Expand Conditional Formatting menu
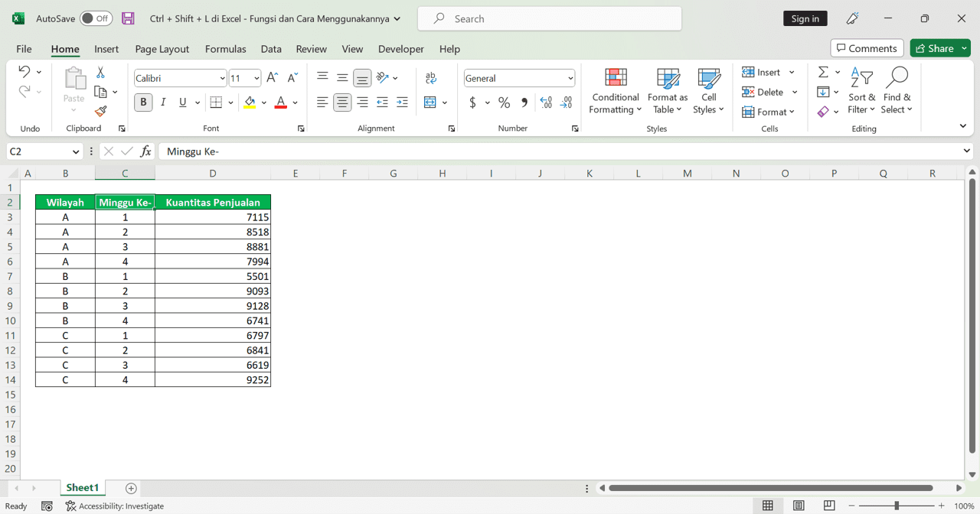 tap(616, 92)
